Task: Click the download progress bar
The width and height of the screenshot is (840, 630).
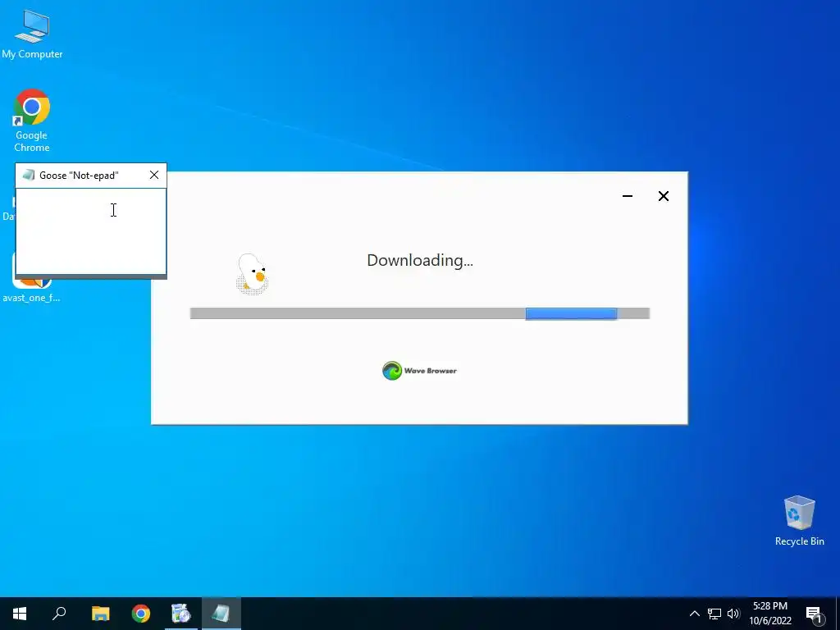Action: 420,313
